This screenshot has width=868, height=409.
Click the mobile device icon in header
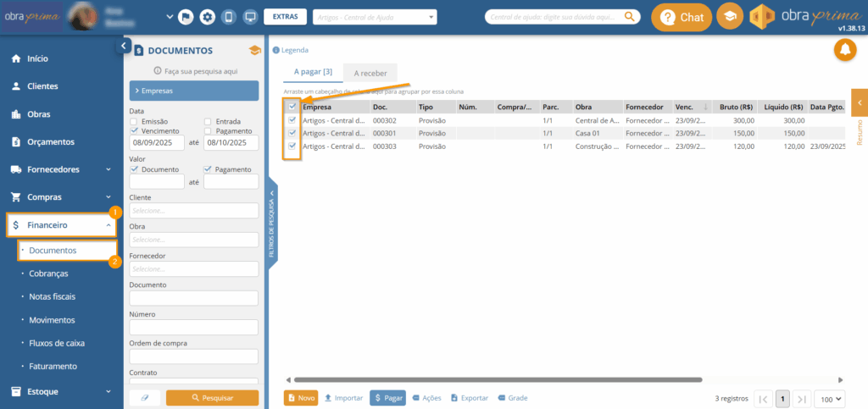[228, 17]
